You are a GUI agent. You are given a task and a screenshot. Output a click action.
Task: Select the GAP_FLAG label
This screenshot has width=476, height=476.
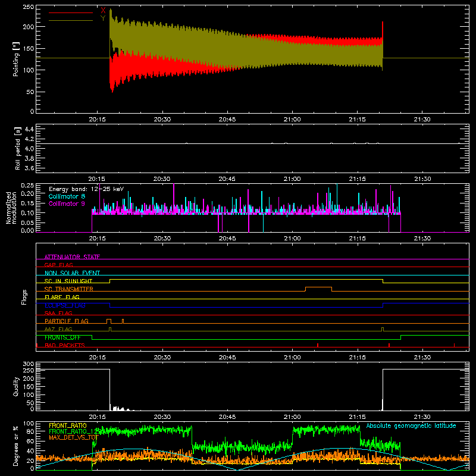[58, 265]
